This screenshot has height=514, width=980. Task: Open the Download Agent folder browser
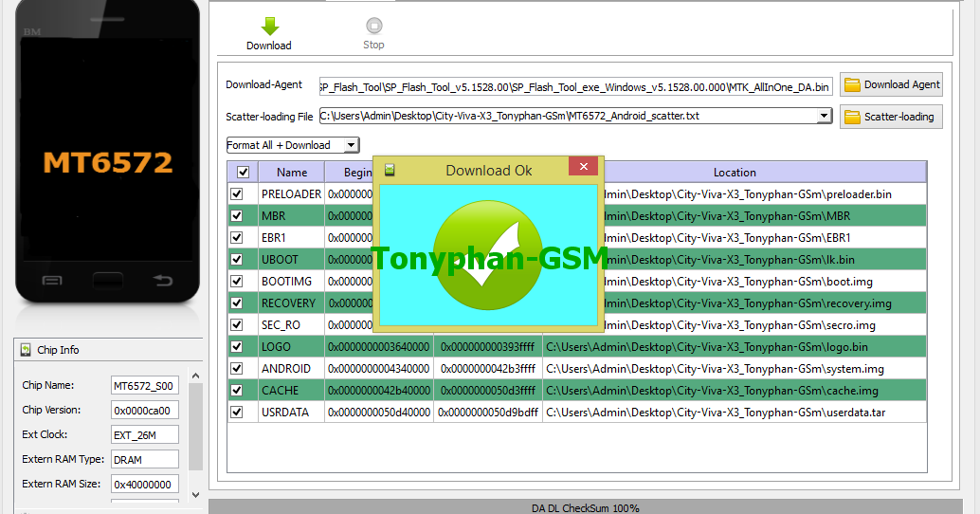(891, 84)
